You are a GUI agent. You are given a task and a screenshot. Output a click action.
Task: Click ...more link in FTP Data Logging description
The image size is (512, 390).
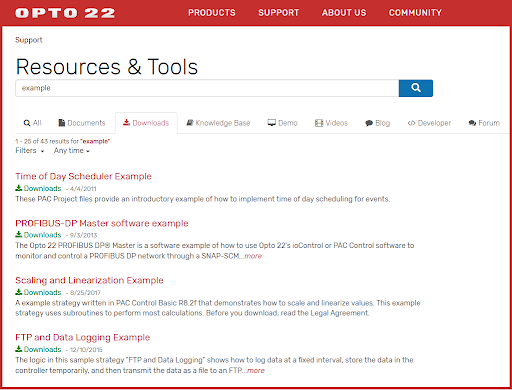click(253, 370)
